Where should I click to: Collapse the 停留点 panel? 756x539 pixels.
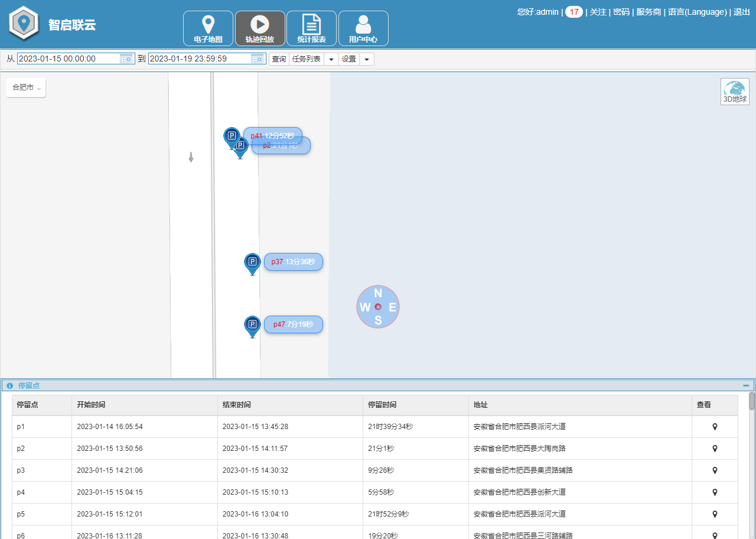tap(745, 385)
